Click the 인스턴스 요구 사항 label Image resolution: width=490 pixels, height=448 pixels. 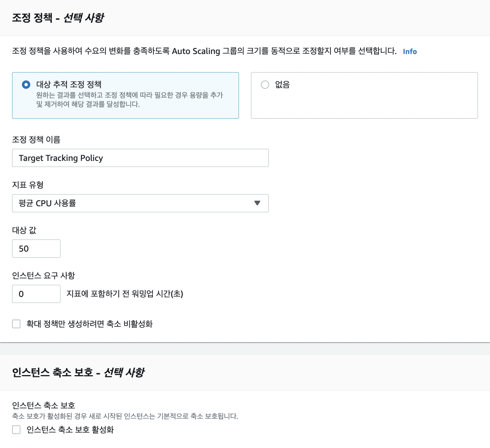pyautogui.click(x=43, y=276)
